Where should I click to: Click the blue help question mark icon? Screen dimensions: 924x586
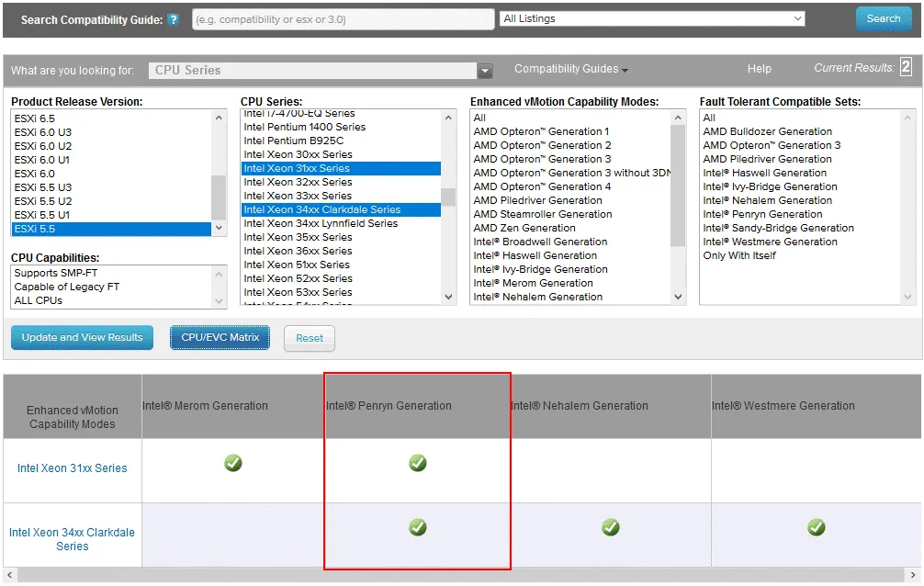click(174, 19)
